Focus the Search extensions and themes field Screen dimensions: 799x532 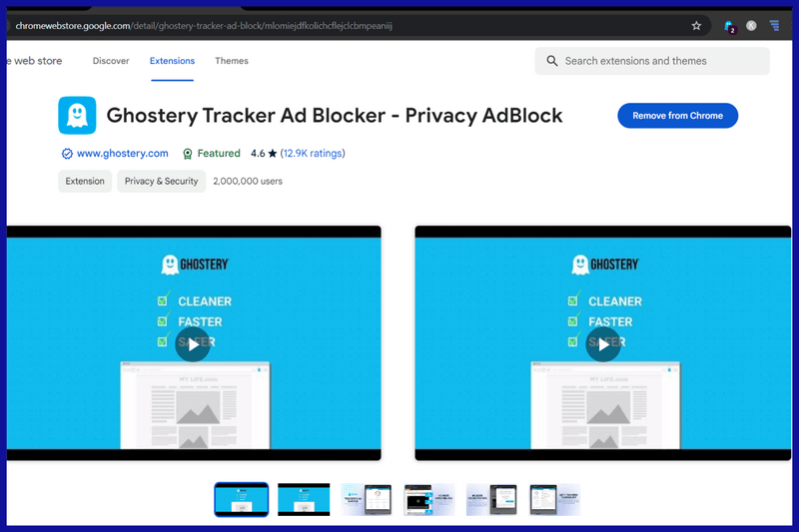click(659, 61)
